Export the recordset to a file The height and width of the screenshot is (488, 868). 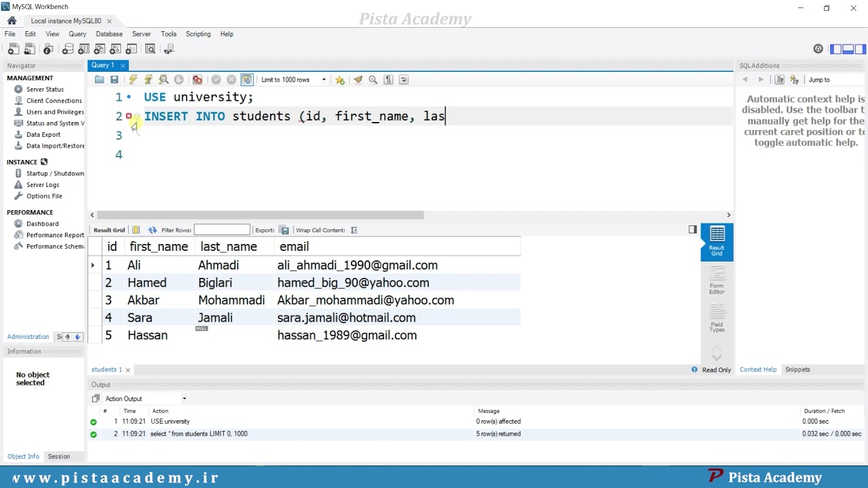tap(283, 230)
